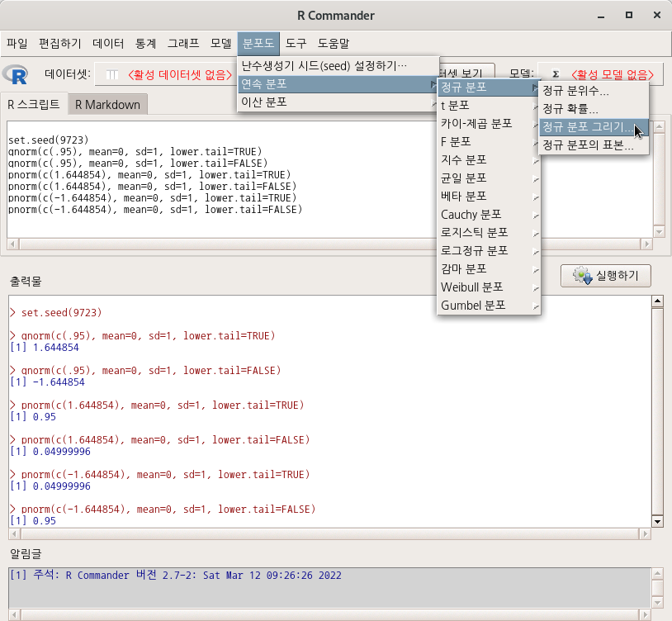
Task: Open the 통계 menu
Action: point(146,43)
